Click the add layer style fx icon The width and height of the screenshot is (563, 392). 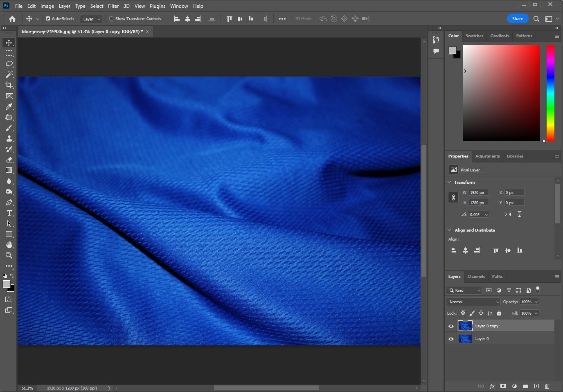pyautogui.click(x=492, y=386)
